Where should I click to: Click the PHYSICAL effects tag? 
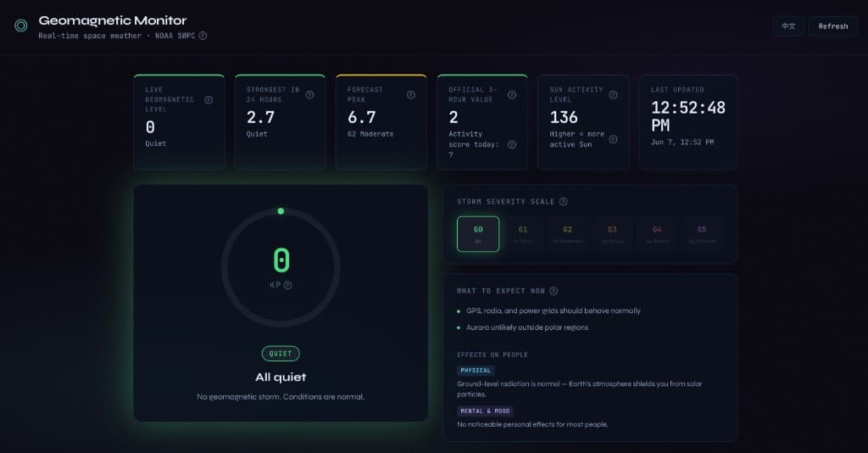coord(476,371)
